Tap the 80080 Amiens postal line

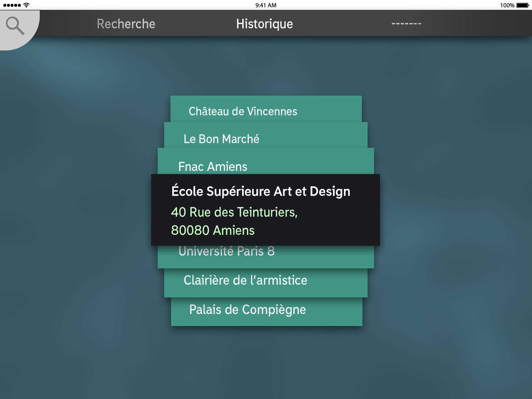tap(213, 231)
